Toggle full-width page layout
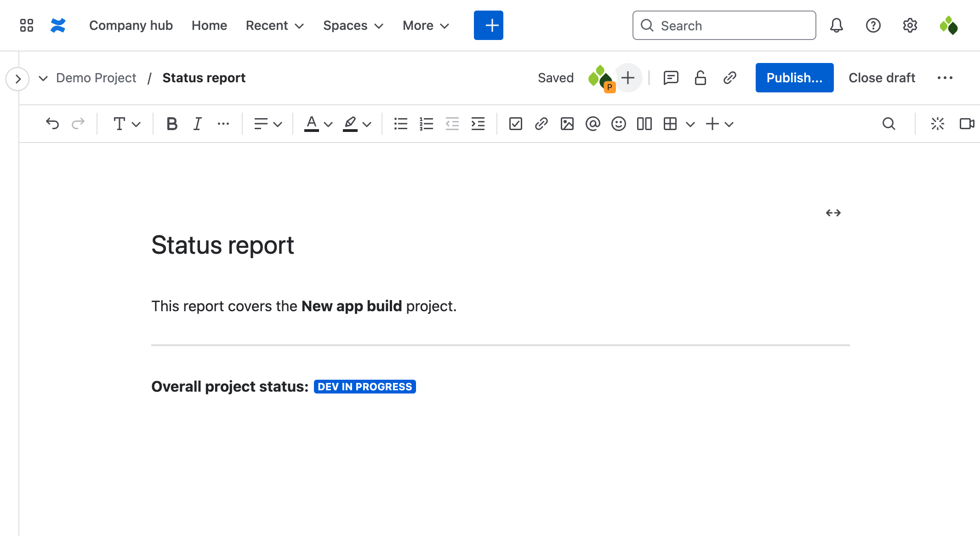 click(833, 212)
